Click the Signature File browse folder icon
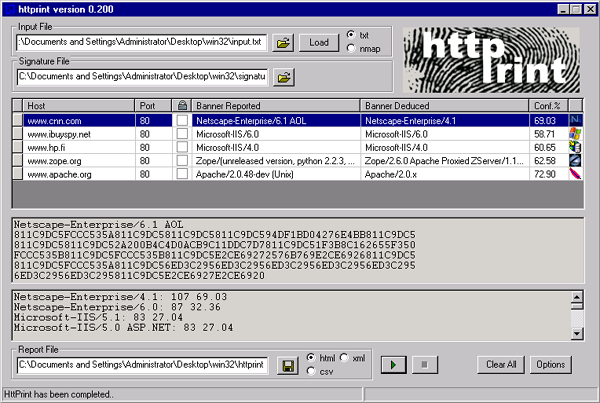This screenshot has width=600, height=403. point(284,77)
